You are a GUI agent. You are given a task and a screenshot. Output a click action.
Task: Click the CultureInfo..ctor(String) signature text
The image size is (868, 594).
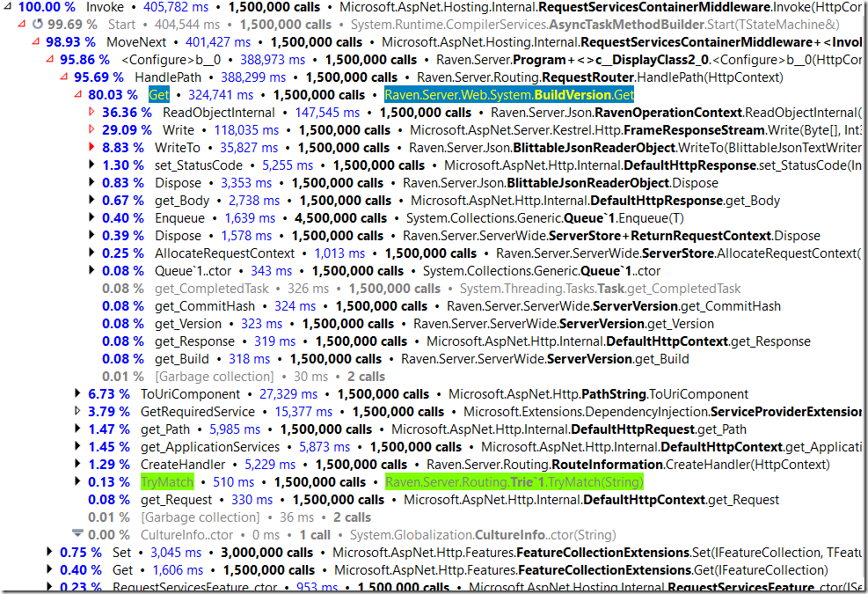click(483, 535)
